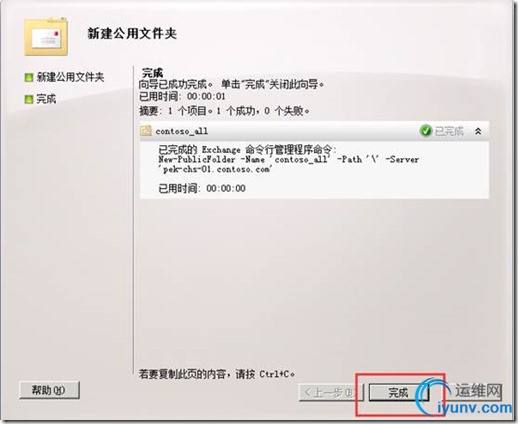
Task: Click the iyunv.com watermark logo
Action: pyautogui.click(x=467, y=398)
